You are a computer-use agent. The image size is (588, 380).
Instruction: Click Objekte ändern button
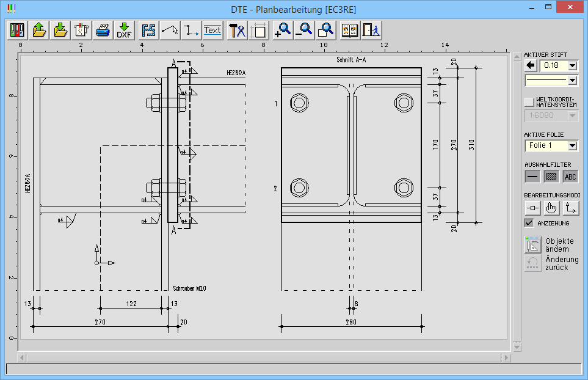534,245
